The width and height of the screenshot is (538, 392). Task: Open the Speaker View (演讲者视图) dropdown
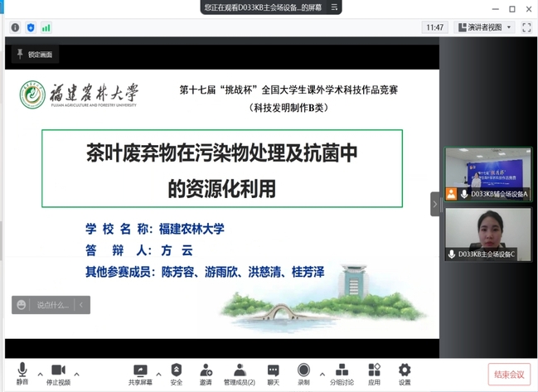pos(490,27)
